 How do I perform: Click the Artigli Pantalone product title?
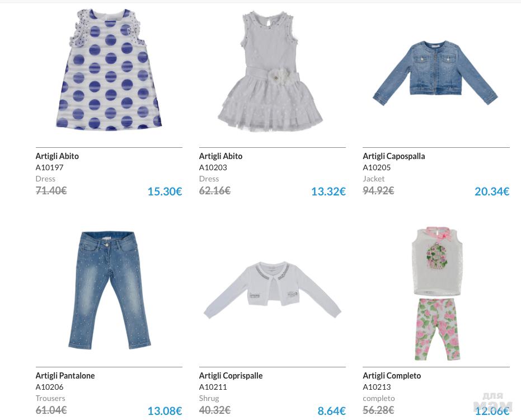(x=65, y=375)
